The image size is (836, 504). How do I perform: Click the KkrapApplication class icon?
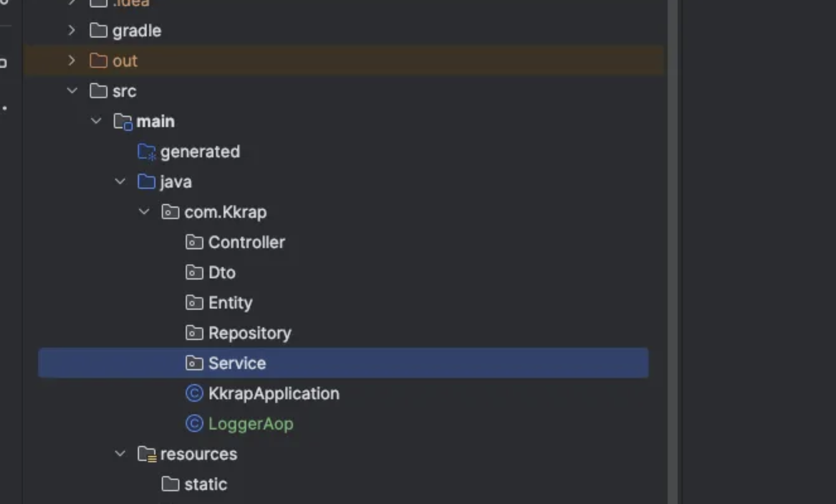coord(194,393)
